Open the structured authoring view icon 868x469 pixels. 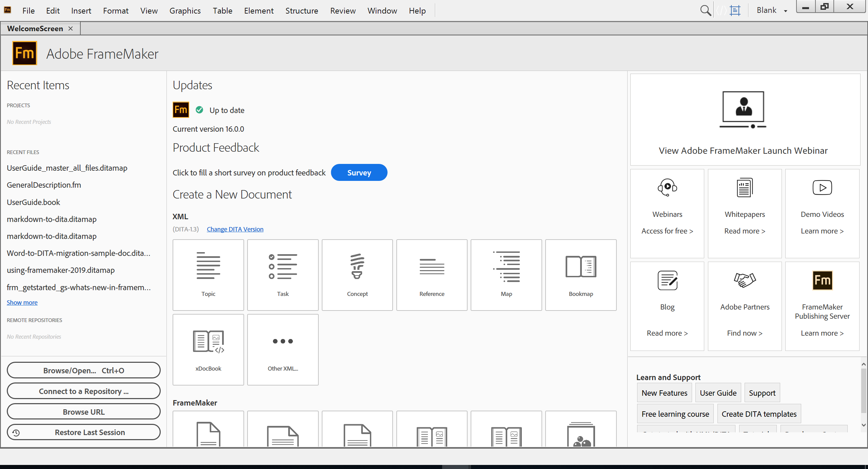(735, 10)
